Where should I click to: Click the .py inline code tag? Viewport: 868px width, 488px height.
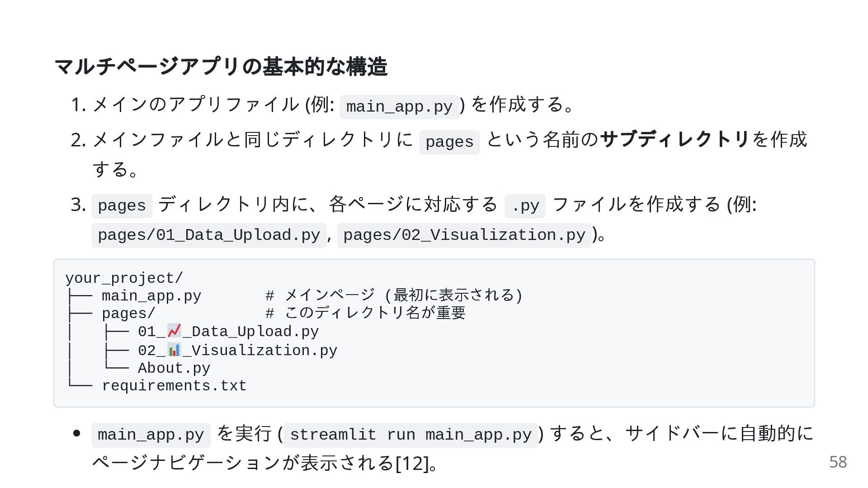(x=525, y=206)
